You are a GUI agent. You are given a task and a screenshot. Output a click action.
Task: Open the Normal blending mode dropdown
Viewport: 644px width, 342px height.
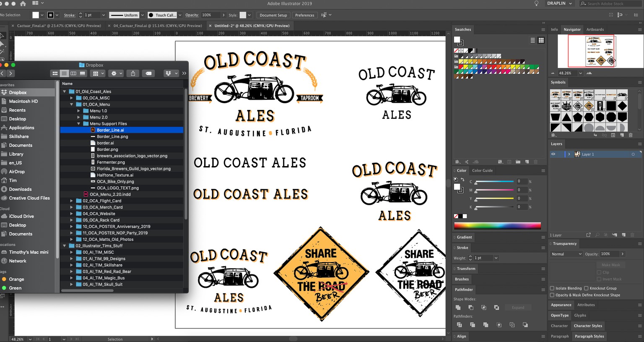tap(567, 254)
